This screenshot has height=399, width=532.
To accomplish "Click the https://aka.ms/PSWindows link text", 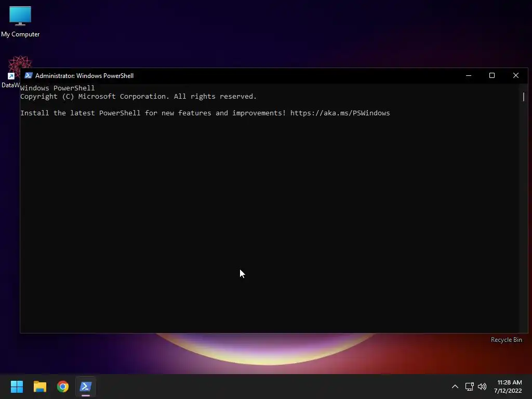I will coord(340,113).
